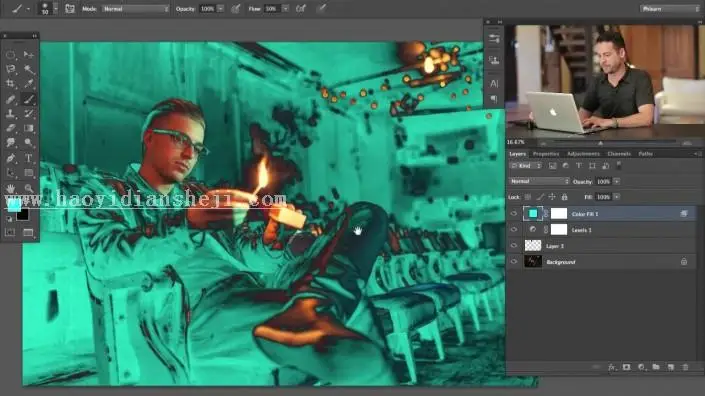Hide the Color Fill 1 layer
Image resolution: width=705 pixels, height=396 pixels.
(x=514, y=214)
